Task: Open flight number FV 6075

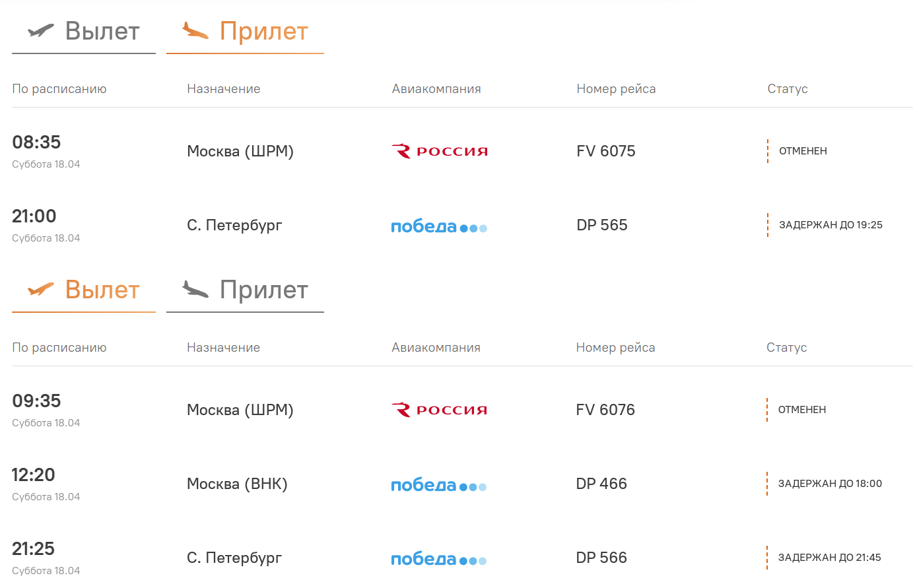Action: [606, 151]
